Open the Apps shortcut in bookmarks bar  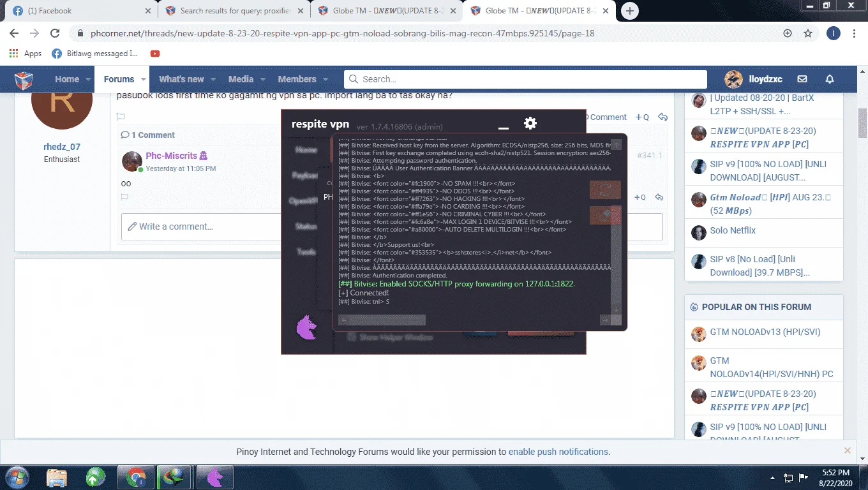26,54
